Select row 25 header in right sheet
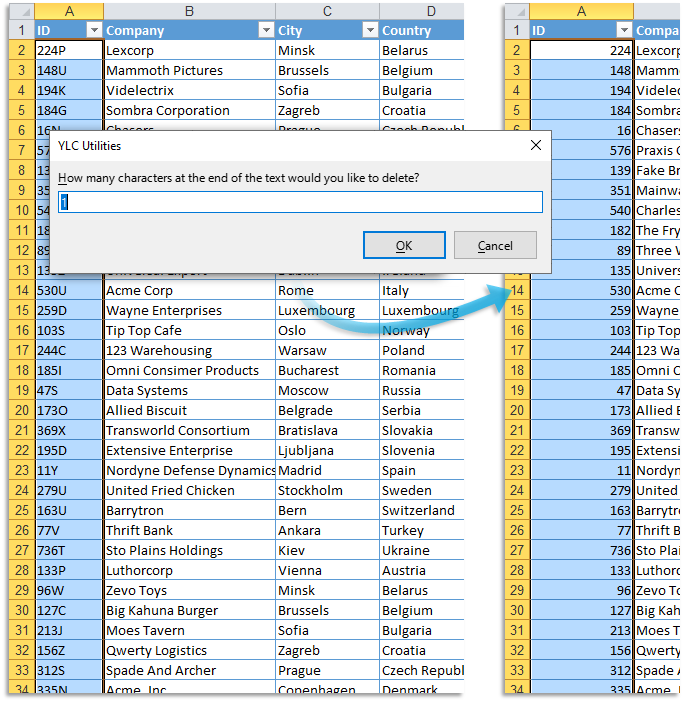683x702 pixels. pyautogui.click(x=517, y=510)
